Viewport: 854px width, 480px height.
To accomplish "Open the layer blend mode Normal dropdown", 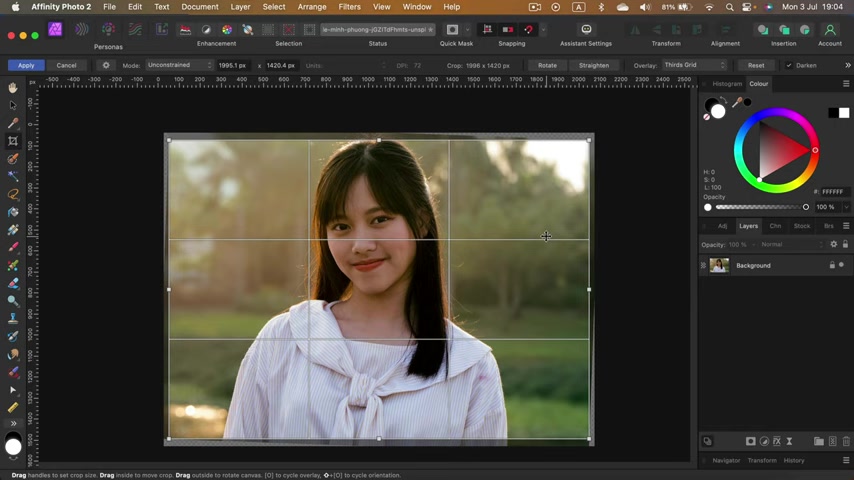I will (790, 244).
